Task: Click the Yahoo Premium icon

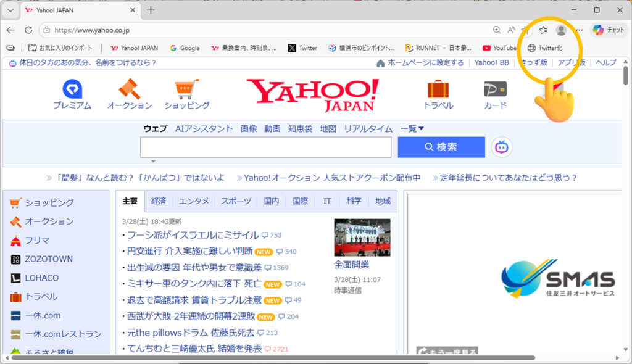Action: [72, 89]
